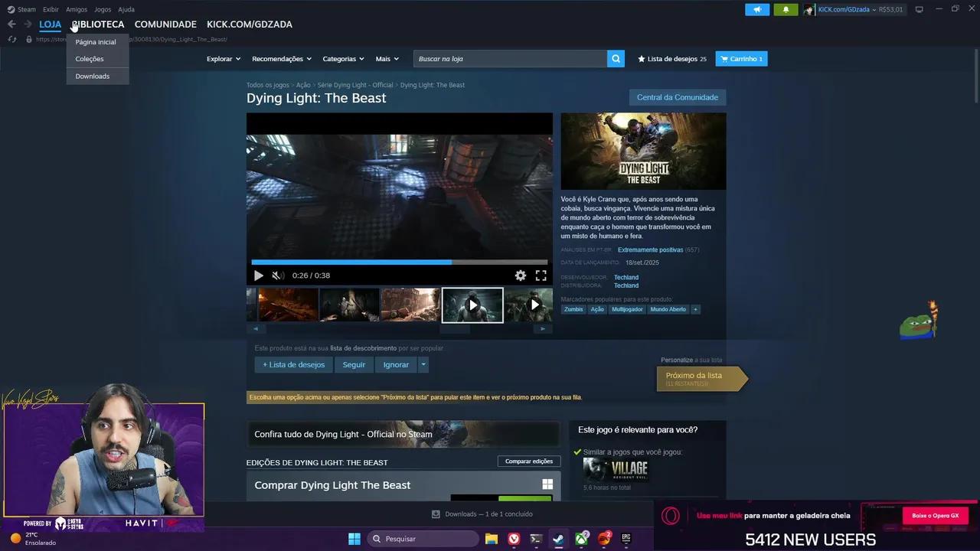Unmute the trailer audio speaker icon
The width and height of the screenshot is (980, 551).
[x=277, y=275]
